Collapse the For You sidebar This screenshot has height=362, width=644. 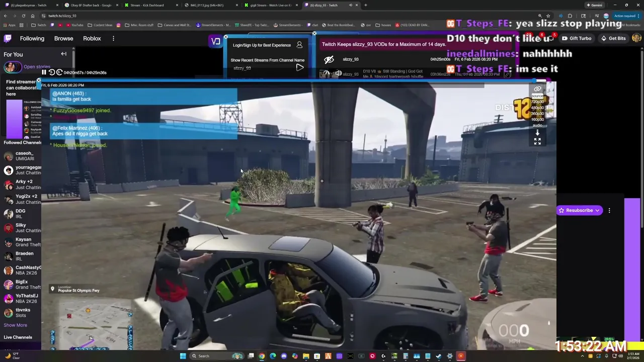[x=64, y=54]
